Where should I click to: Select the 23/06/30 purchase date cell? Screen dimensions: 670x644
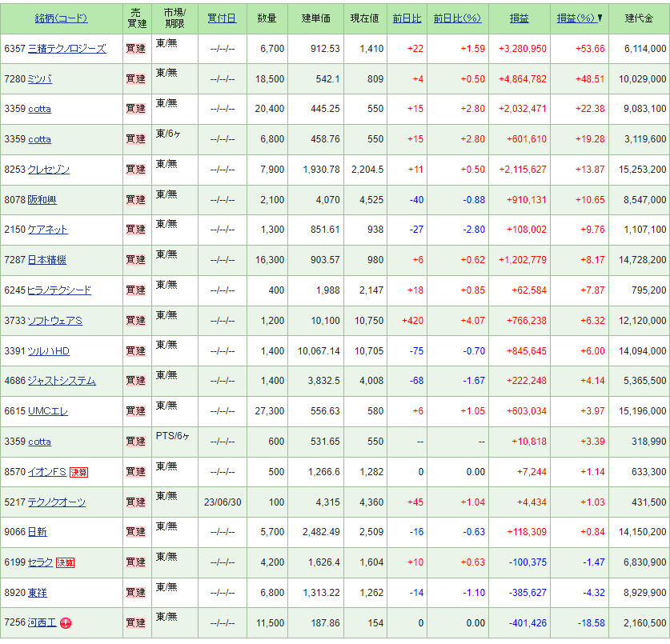click(223, 502)
